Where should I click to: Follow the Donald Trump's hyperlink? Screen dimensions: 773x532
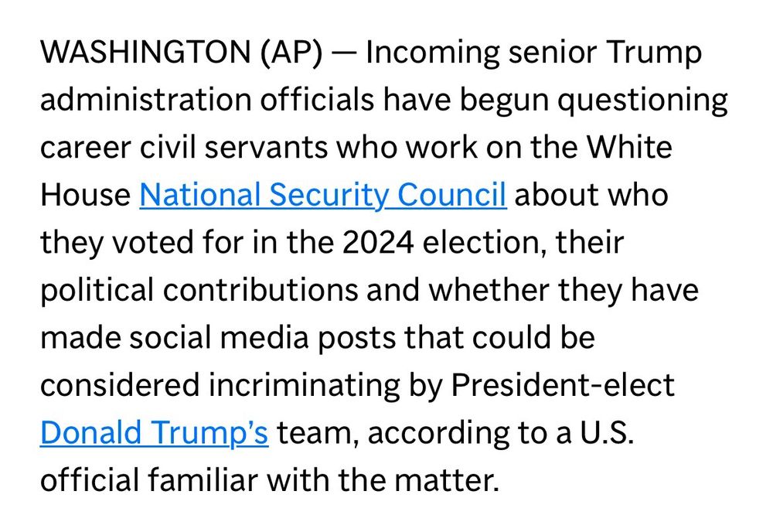point(155,433)
